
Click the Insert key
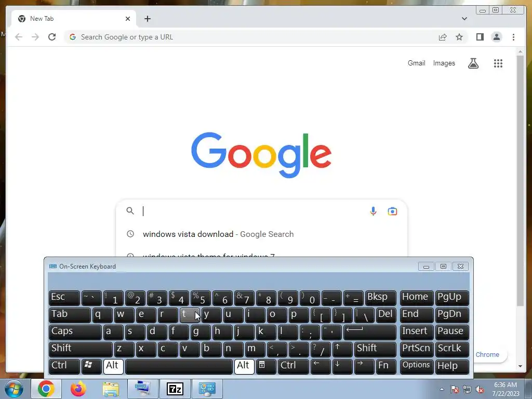pyautogui.click(x=417, y=332)
